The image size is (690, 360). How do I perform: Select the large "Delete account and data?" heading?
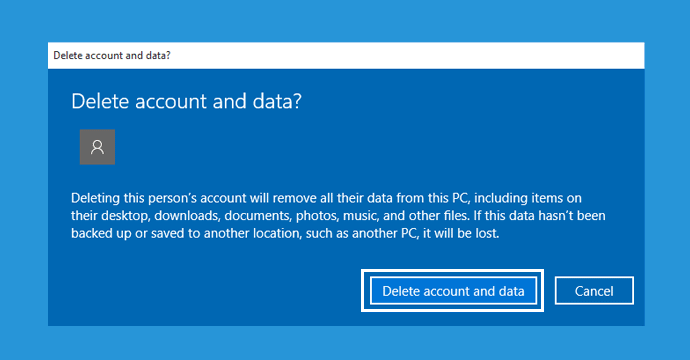click(x=187, y=101)
